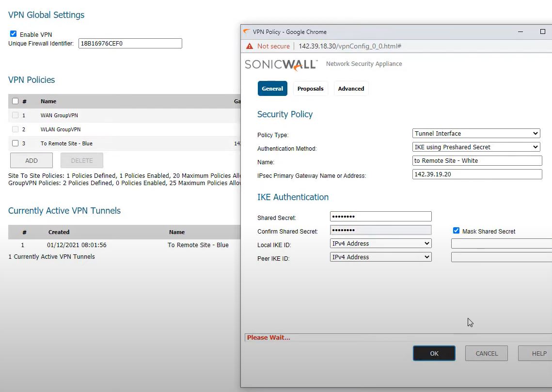
Task: Switch to the Proposals tab
Action: click(x=310, y=89)
